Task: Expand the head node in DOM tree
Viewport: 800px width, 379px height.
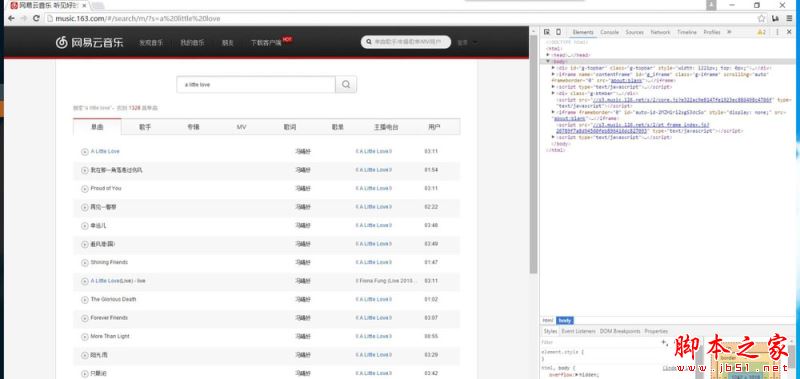Action: coord(548,55)
